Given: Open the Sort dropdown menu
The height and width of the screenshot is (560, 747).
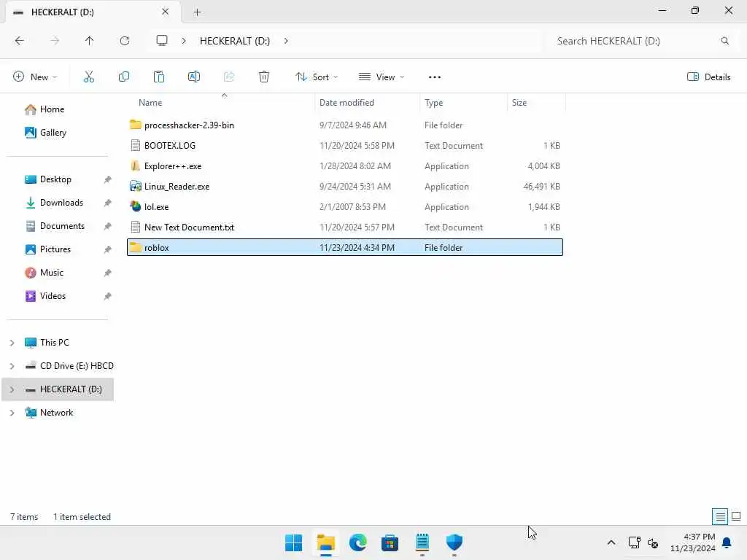Looking at the screenshot, I should click(x=317, y=77).
